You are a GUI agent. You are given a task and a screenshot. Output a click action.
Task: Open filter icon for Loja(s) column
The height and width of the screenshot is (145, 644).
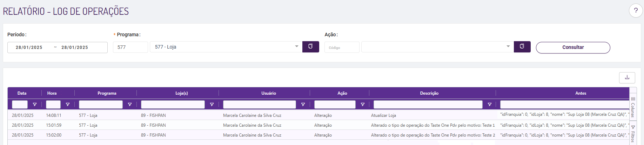point(212,105)
